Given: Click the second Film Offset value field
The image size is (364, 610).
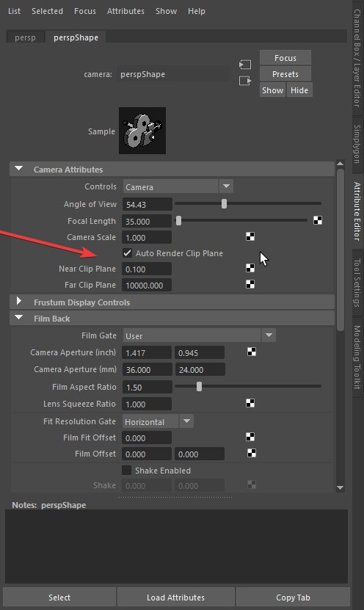Looking at the screenshot, I should [x=200, y=454].
